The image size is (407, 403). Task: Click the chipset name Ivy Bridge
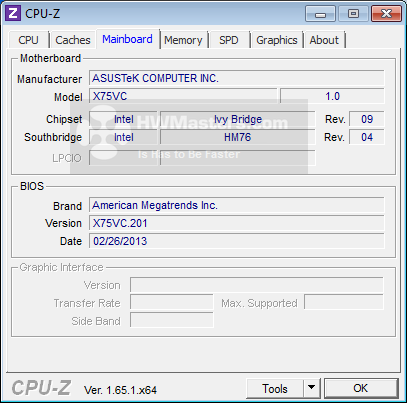(x=238, y=119)
